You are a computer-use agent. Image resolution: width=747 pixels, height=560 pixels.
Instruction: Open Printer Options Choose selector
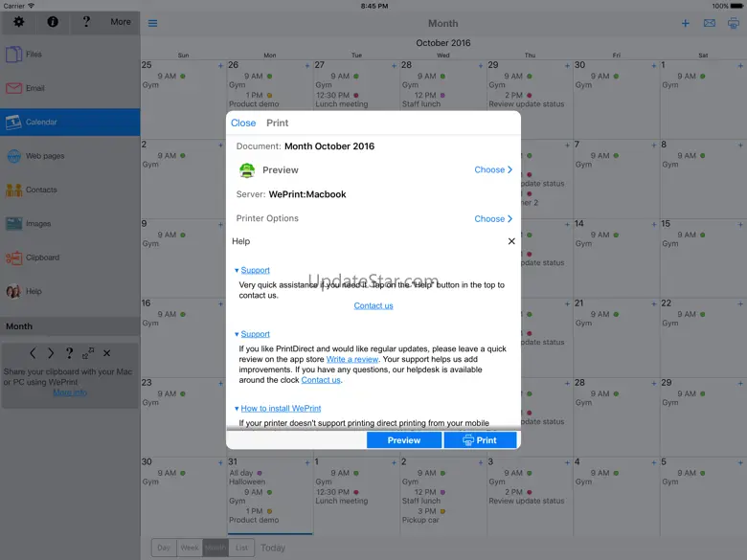point(493,218)
